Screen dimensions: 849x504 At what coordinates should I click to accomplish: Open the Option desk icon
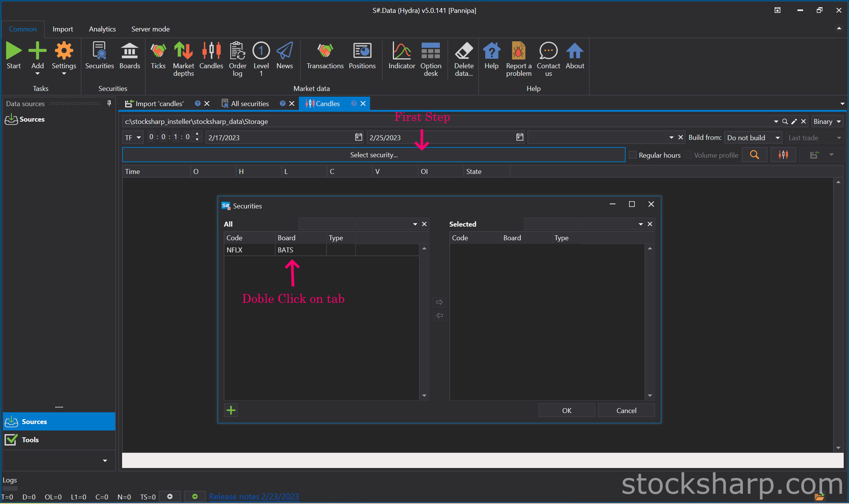tap(431, 51)
